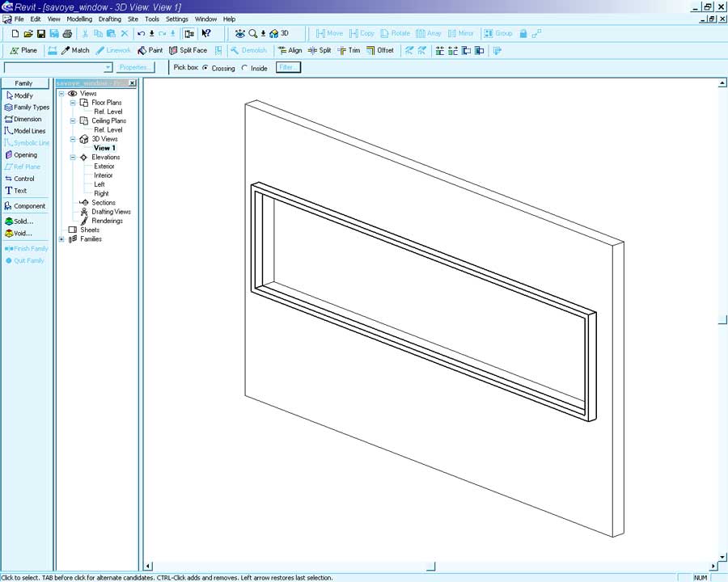Select the Split Face tool
728x582 pixels.
[x=188, y=50]
